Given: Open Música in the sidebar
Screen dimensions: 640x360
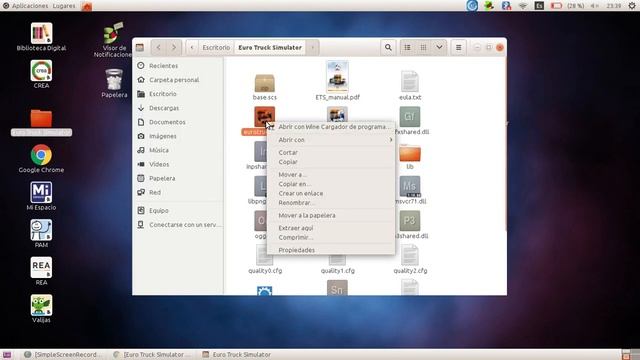Looking at the screenshot, I should (178, 150).
